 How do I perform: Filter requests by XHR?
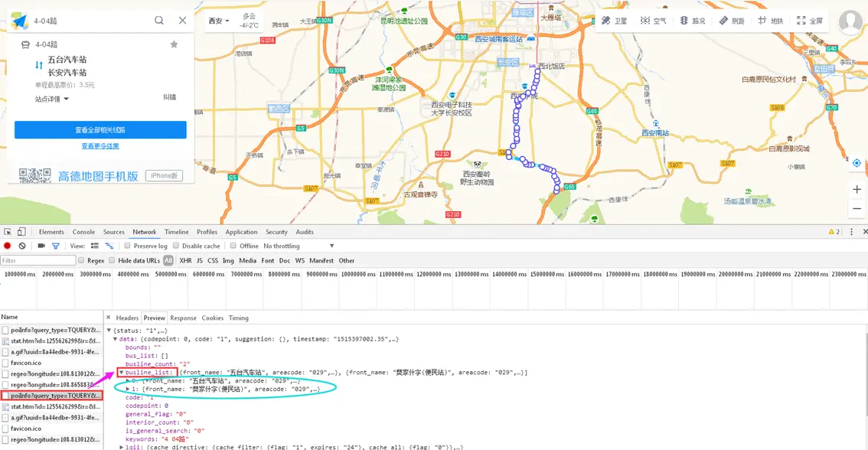[185, 260]
